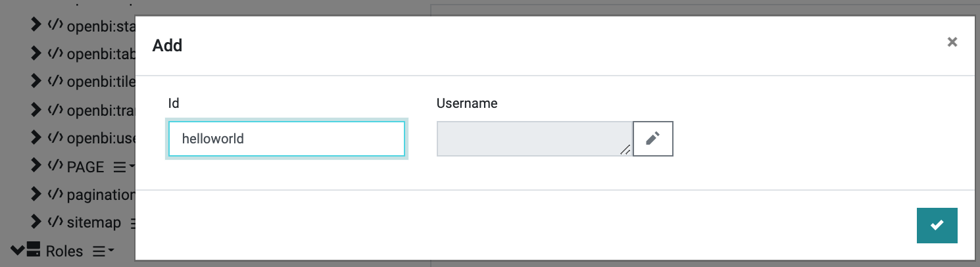This screenshot has width=980, height=267.
Task: Select the sitemap tree item label
Action: click(x=94, y=223)
